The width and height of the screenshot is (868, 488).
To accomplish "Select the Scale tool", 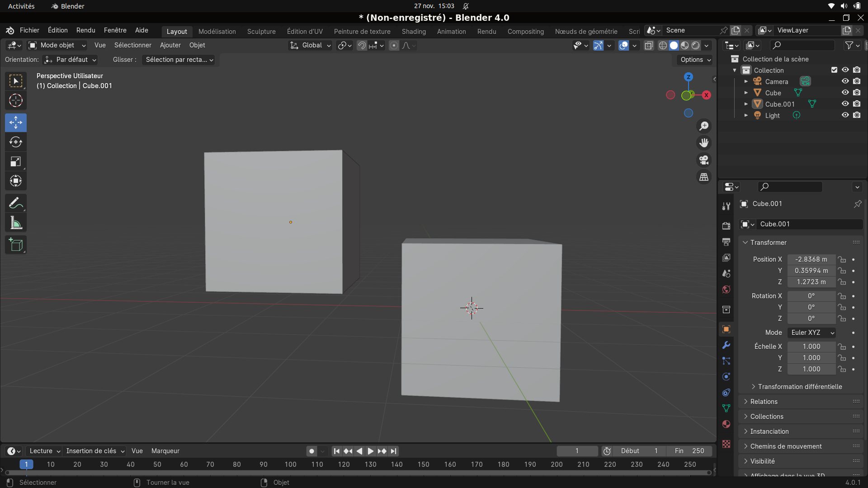I will pos(16,161).
